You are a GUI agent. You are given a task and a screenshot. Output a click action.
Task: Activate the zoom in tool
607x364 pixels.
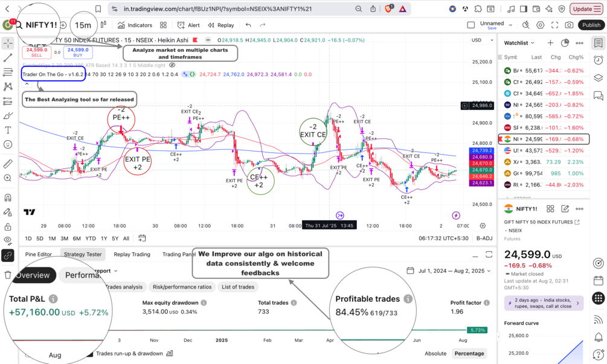[8, 178]
